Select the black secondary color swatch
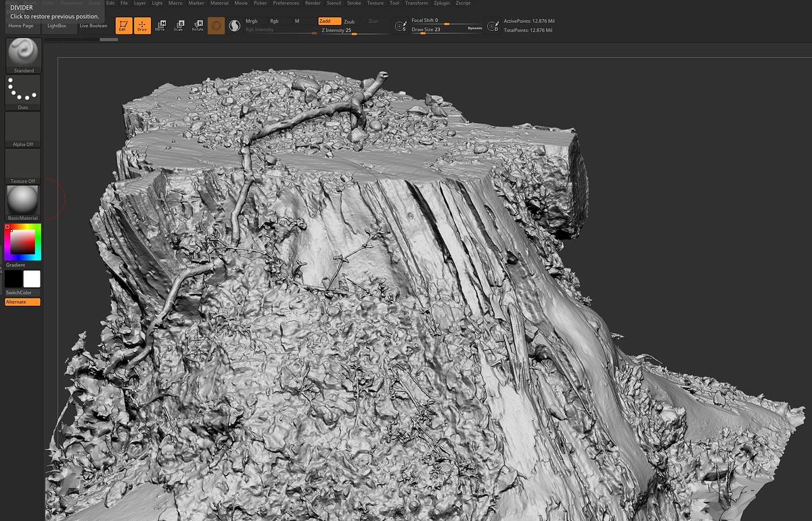This screenshot has width=812, height=521. click(14, 279)
